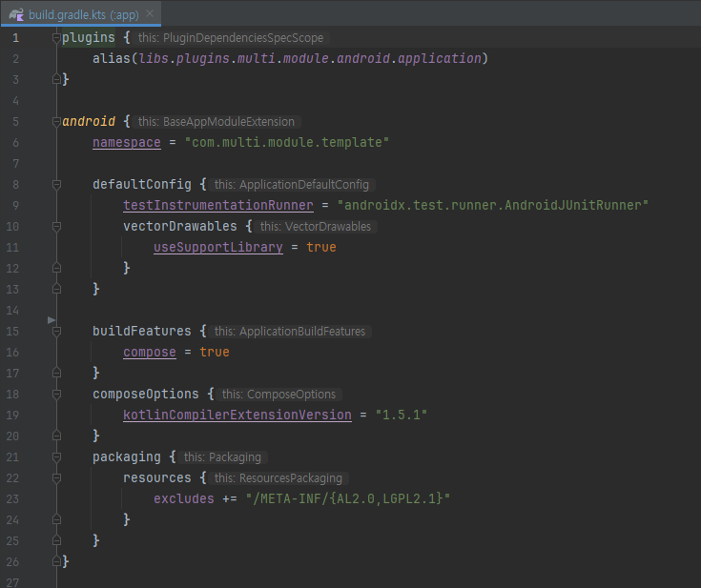This screenshot has height=588, width=701.
Task: Click the end fold marker on line 25
Action: tap(56, 540)
